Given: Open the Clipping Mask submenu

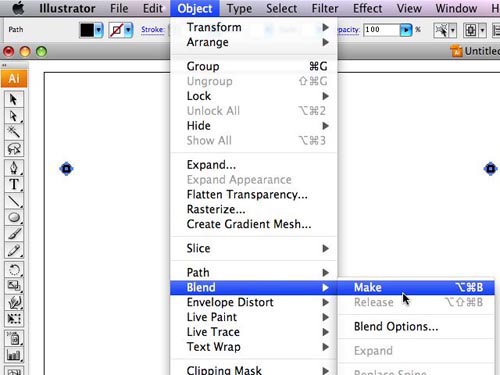Looking at the screenshot, I should pyautogui.click(x=254, y=370).
